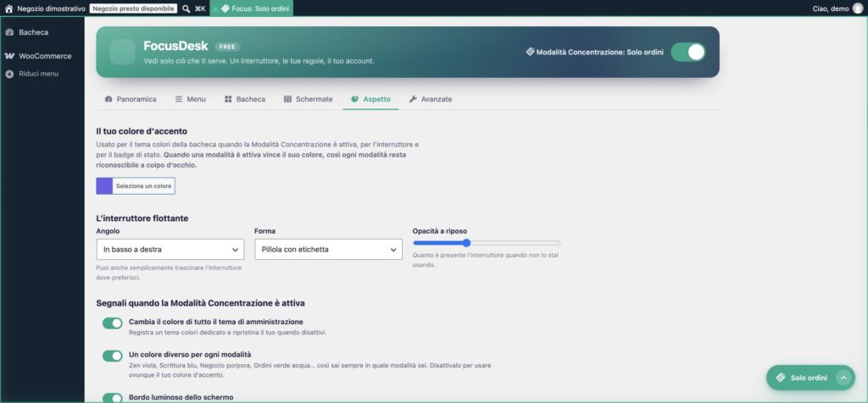Click the ⌘K shortcut label in the admin bar
The width and height of the screenshot is (868, 403).
tap(200, 8)
